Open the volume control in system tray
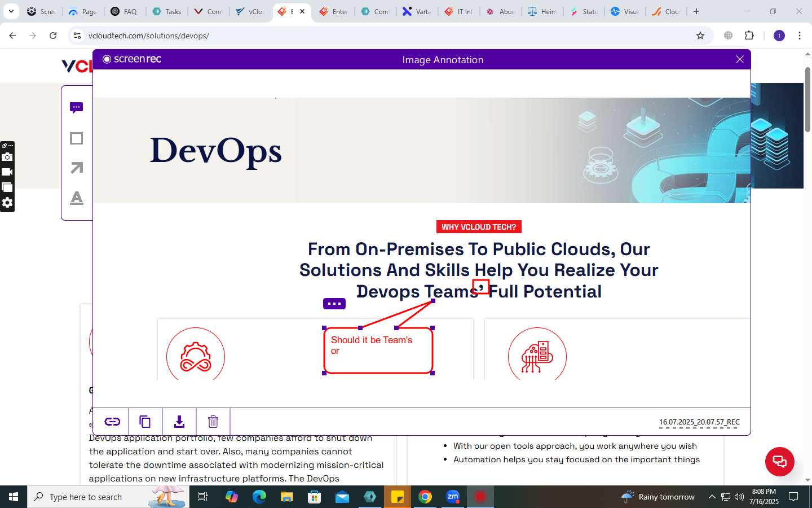Screen dimensions: 812x508 pyautogui.click(x=739, y=497)
